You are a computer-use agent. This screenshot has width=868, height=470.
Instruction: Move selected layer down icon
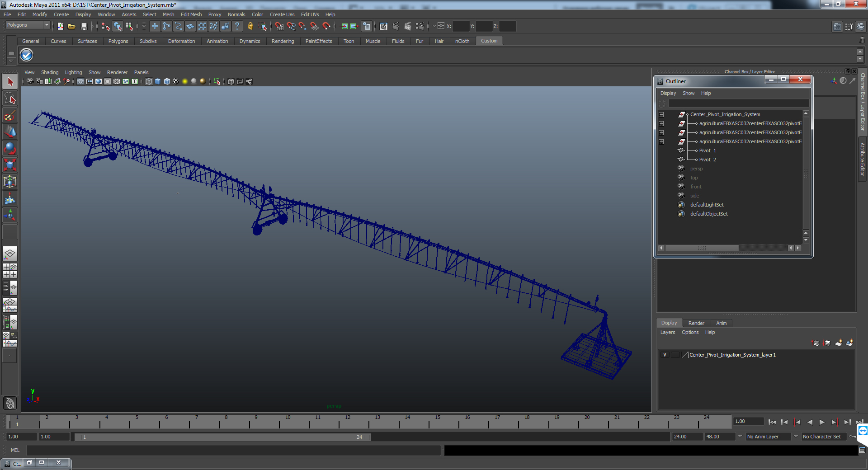pyautogui.click(x=827, y=343)
